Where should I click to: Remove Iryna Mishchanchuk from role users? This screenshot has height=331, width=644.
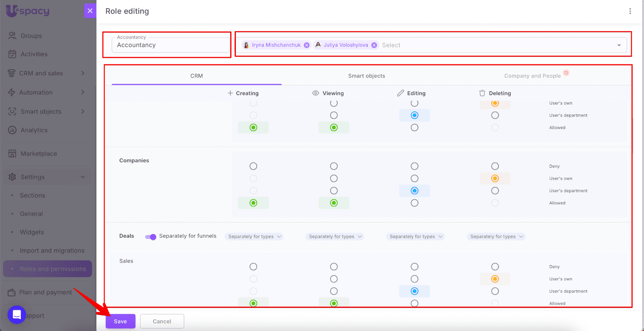click(x=307, y=45)
